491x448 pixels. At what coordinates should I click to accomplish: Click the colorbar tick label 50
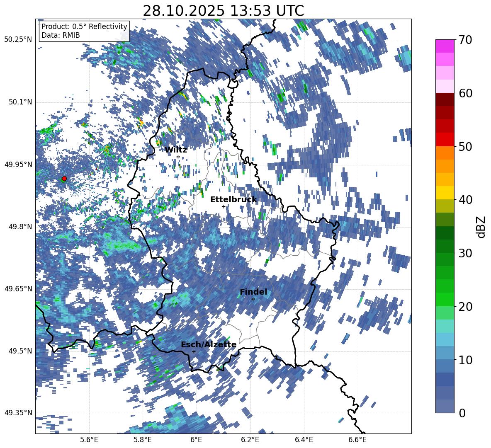(x=465, y=146)
